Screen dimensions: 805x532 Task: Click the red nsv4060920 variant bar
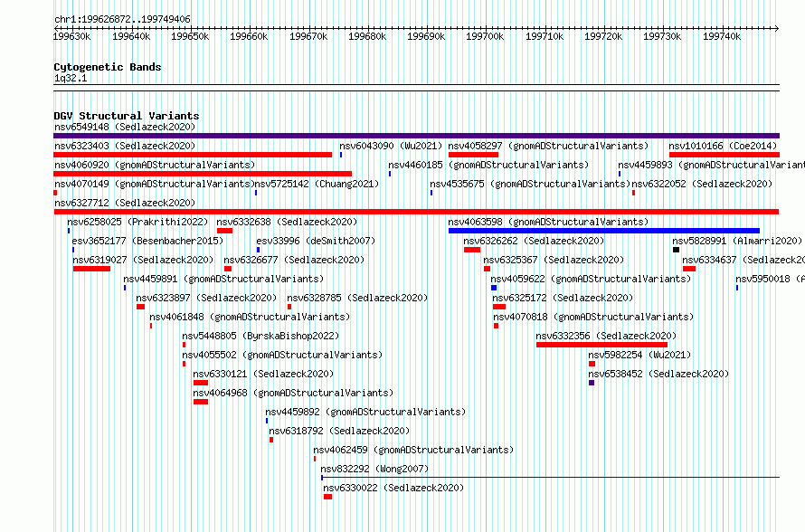(203, 174)
